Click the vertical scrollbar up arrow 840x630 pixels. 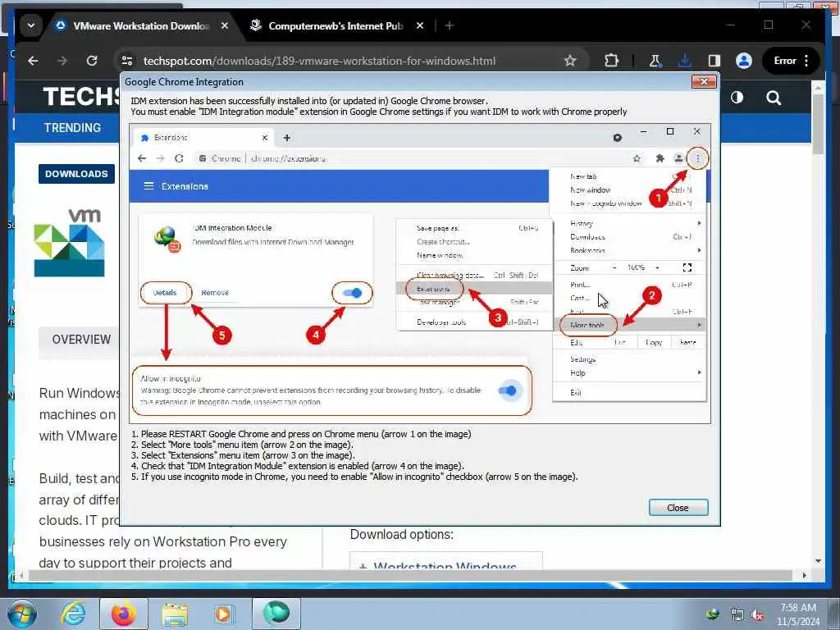[818, 86]
